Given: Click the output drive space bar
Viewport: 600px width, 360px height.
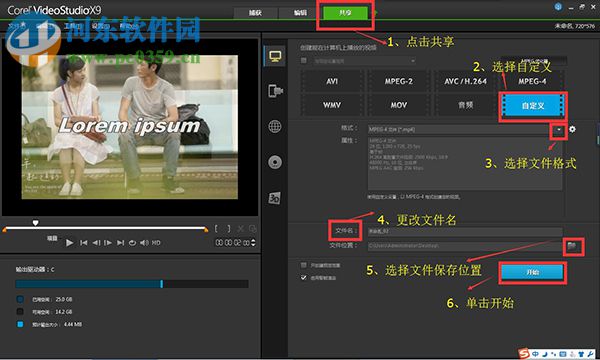Looking at the screenshot, I should point(132,284).
